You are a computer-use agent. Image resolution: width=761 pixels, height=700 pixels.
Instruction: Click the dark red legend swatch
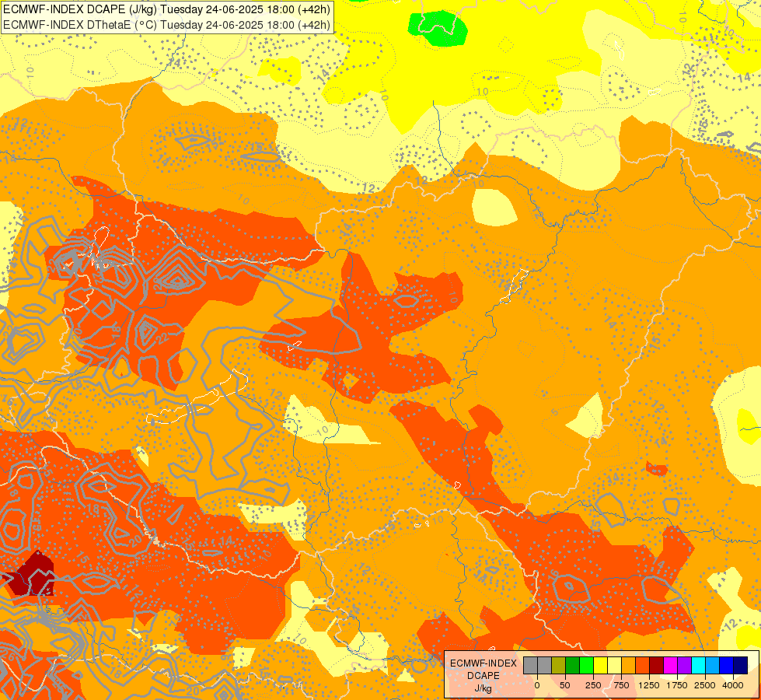pyautogui.click(x=657, y=665)
